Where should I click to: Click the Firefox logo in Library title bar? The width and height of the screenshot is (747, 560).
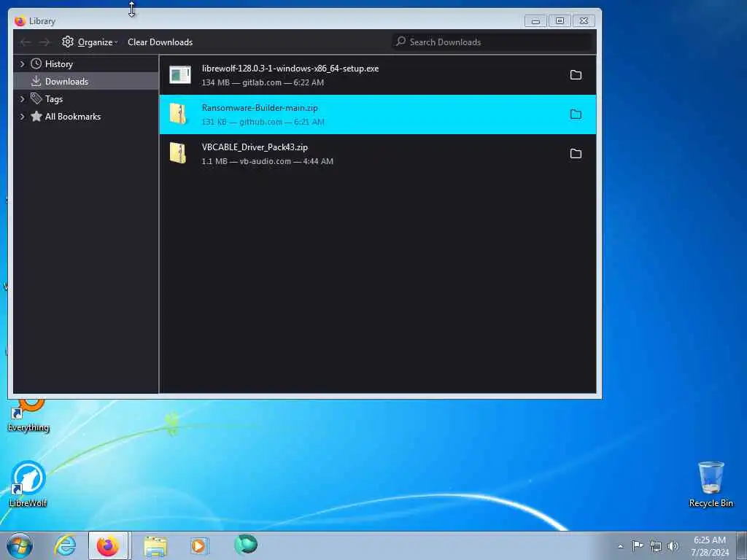click(20, 21)
